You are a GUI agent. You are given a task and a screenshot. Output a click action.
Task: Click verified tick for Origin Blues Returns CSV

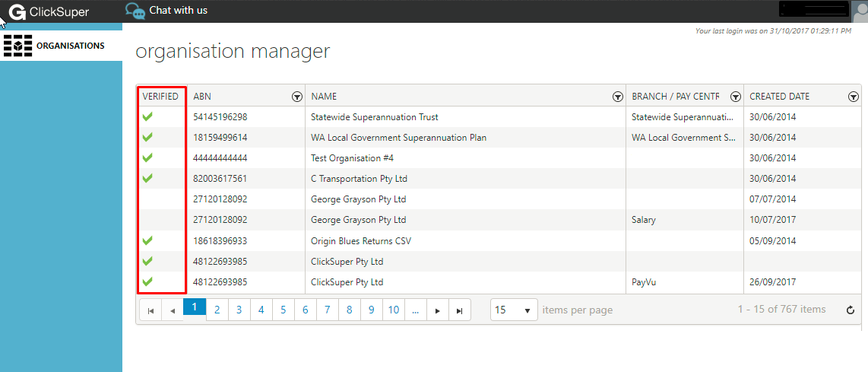[x=147, y=240]
